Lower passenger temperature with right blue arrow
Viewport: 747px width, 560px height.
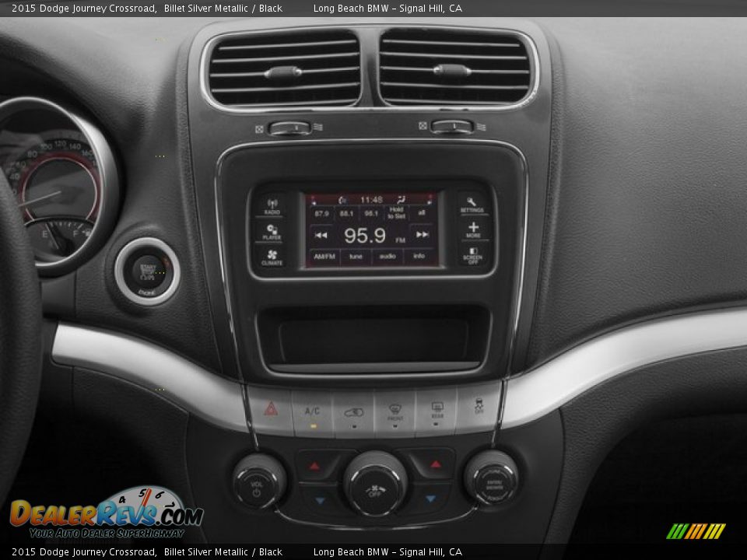(x=430, y=499)
